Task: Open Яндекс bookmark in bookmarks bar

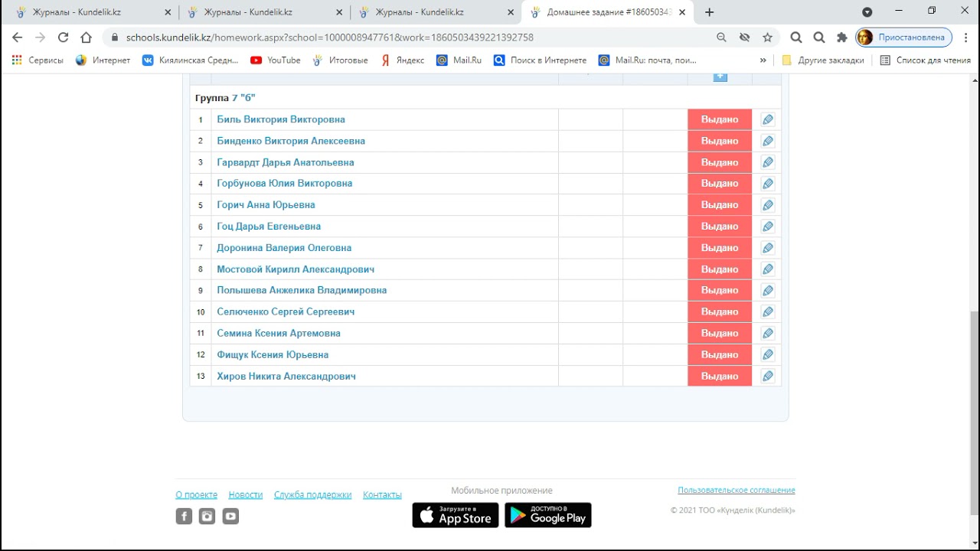Action: coord(403,60)
